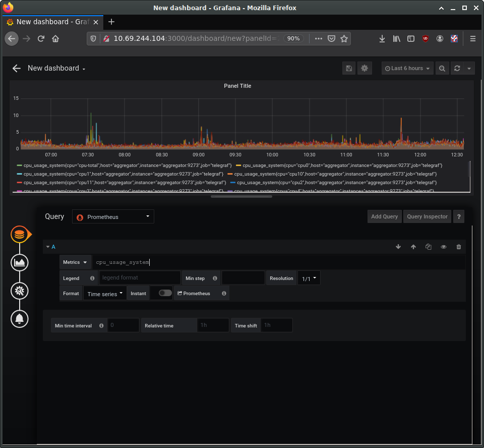Click the New dashboard browser tab

pos(52,22)
